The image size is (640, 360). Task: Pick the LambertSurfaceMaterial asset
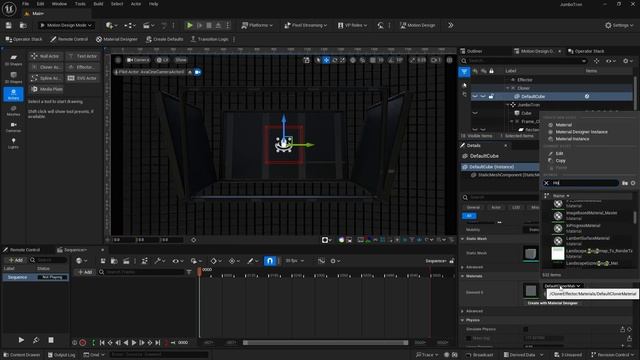click(x=589, y=241)
